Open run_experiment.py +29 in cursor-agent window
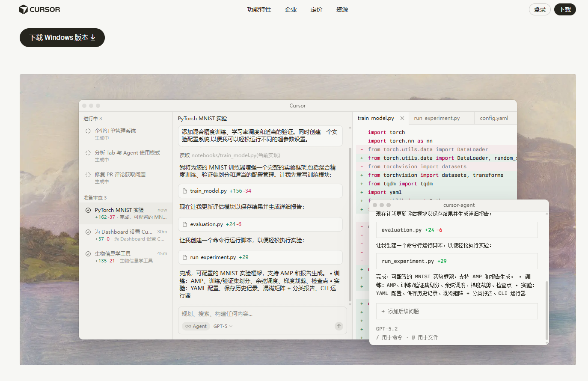Image resolution: width=588 pixels, height=381 pixels. [x=457, y=261]
